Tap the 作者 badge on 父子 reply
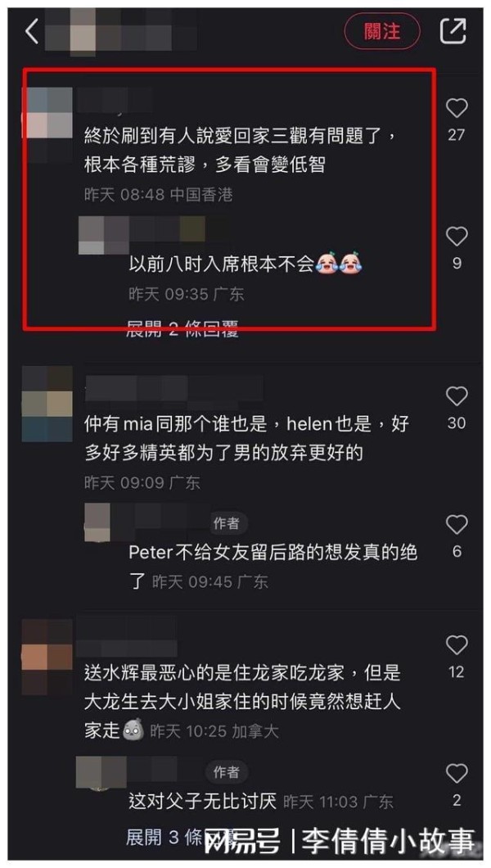 (x=226, y=771)
